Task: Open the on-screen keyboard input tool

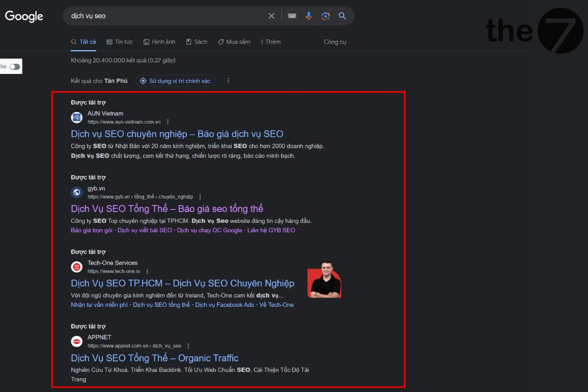Action: [x=292, y=16]
